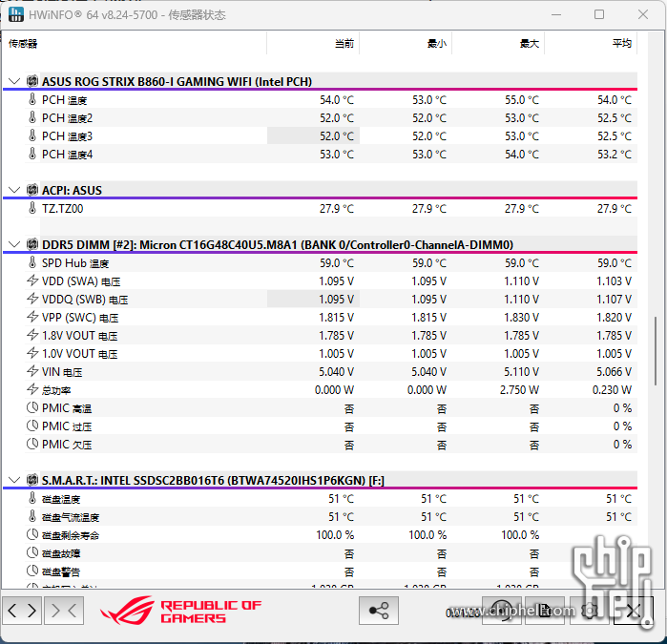Select the TZ.TZ00 sensor label
Viewport: 667px width, 644px height.
[x=63, y=208]
